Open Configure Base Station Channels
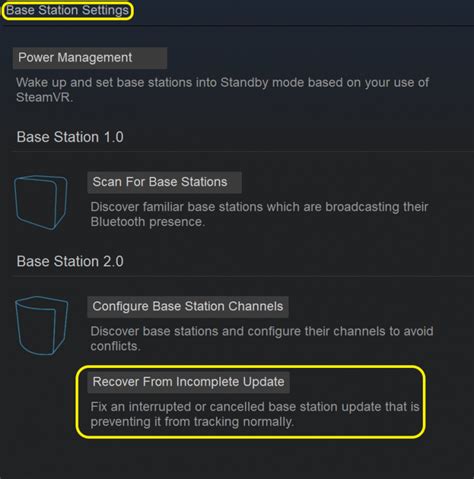Image resolution: width=474 pixels, height=479 pixels. 188,307
